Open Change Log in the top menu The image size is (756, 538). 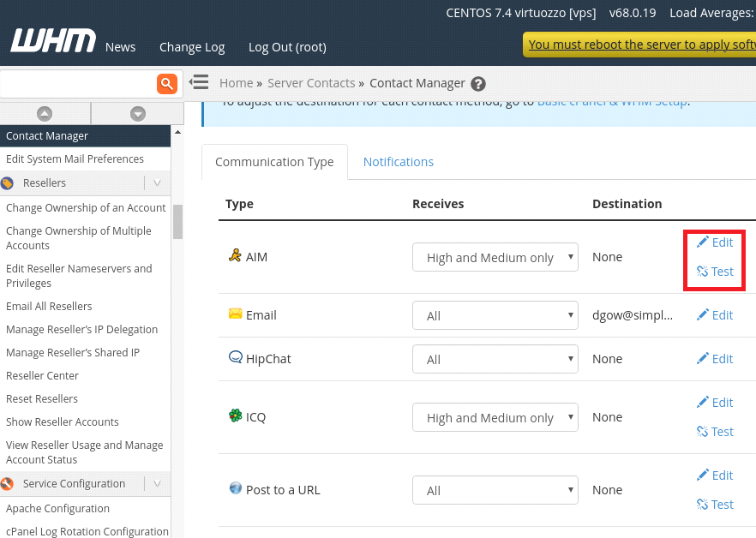(x=192, y=47)
